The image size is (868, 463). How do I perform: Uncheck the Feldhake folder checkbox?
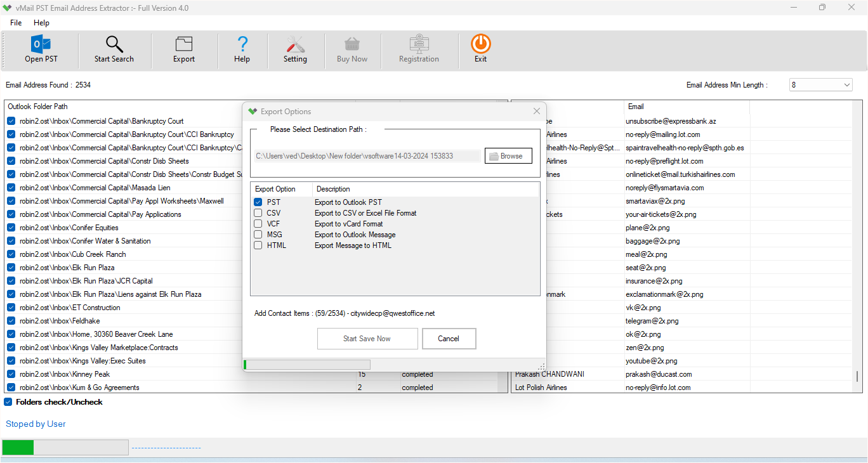[x=11, y=321]
